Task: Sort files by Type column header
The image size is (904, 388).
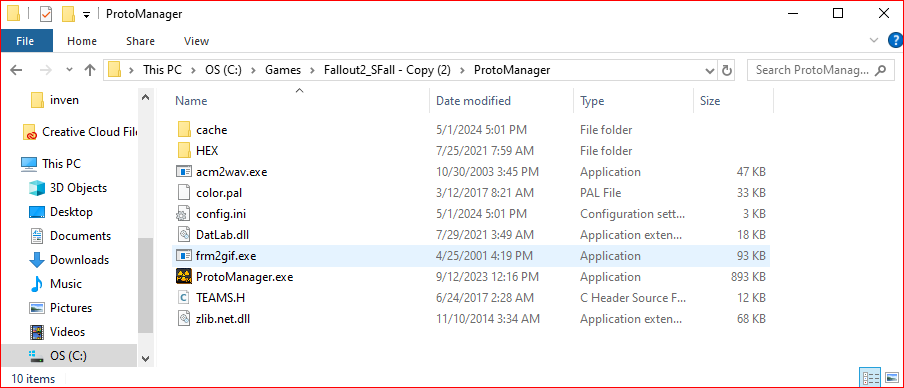Action: point(634,101)
